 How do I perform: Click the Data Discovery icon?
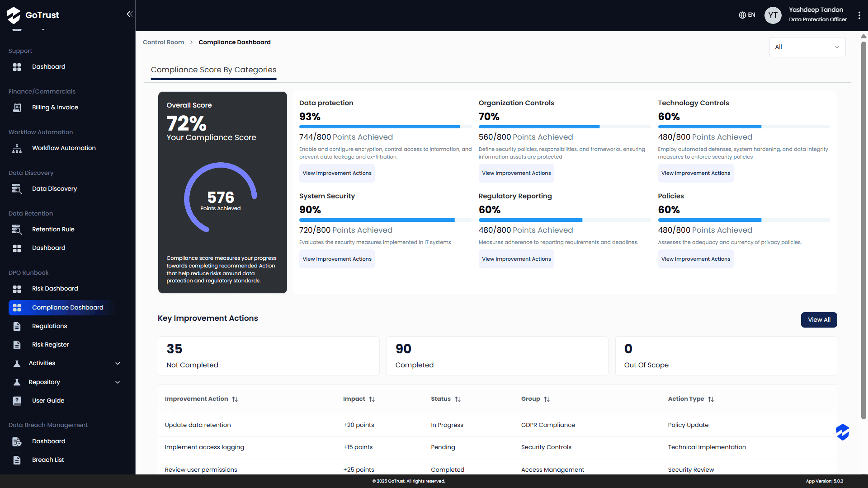click(x=17, y=189)
